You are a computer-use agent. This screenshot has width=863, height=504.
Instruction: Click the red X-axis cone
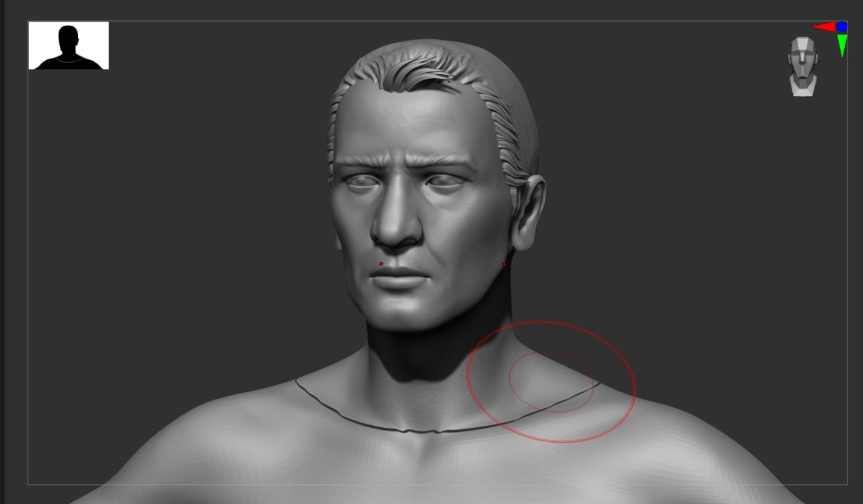click(x=824, y=27)
